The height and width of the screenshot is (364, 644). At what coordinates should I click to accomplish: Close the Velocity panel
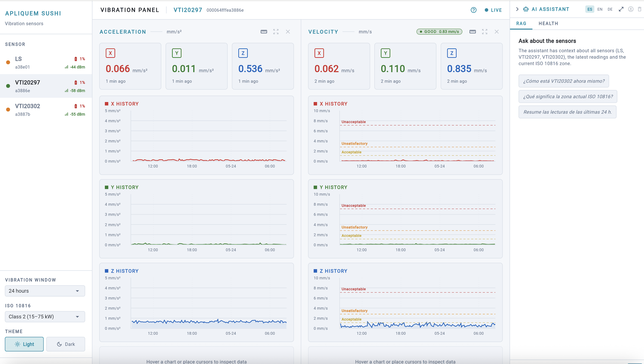497,32
